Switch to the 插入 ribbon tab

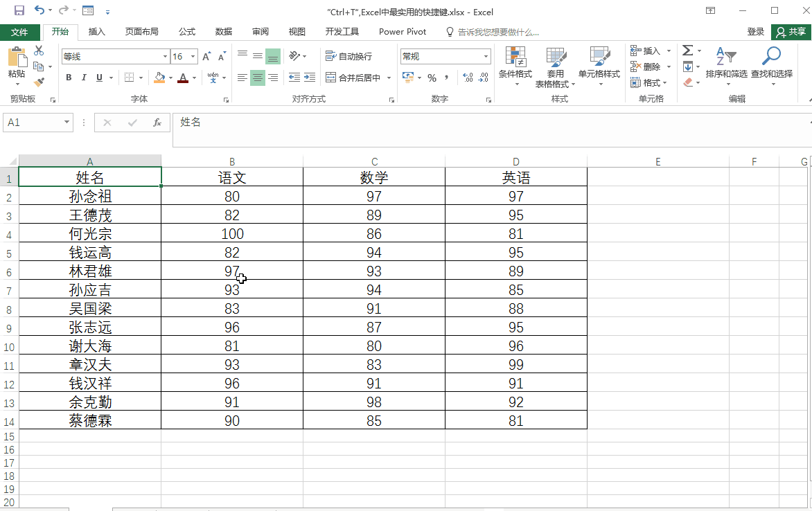(x=96, y=32)
